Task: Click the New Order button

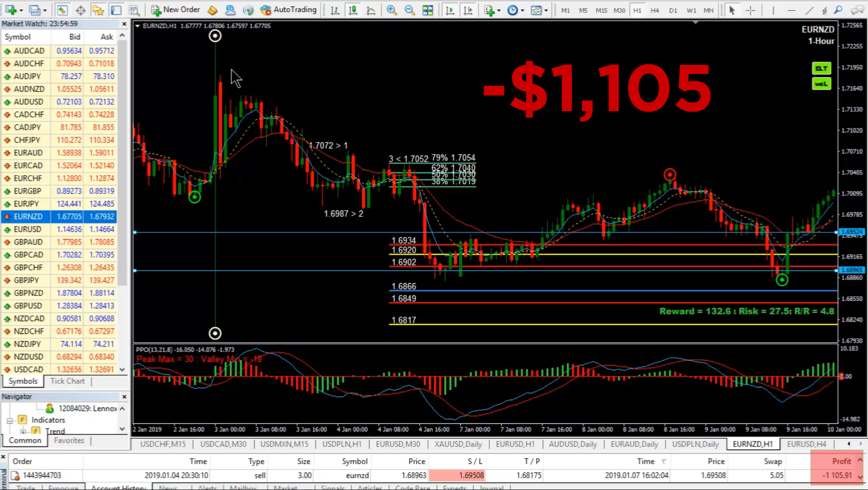Action: coord(175,10)
